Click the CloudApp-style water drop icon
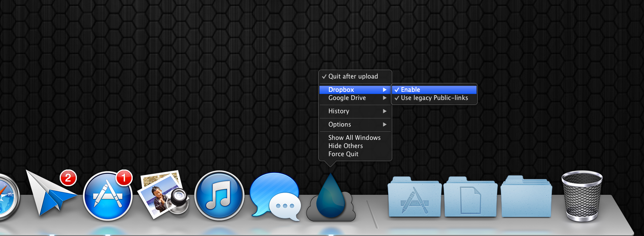This screenshot has width=644, height=236. [331, 197]
